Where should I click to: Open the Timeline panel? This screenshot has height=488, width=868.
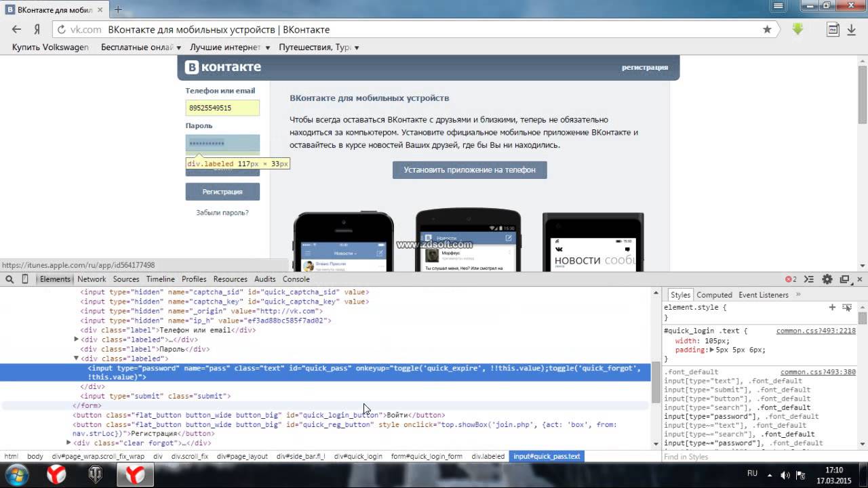(x=161, y=279)
